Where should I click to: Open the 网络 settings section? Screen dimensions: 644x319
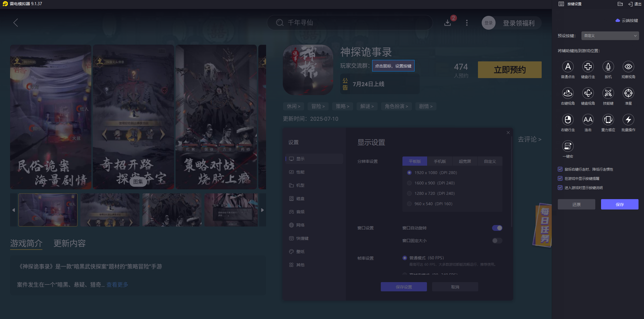(314, 225)
